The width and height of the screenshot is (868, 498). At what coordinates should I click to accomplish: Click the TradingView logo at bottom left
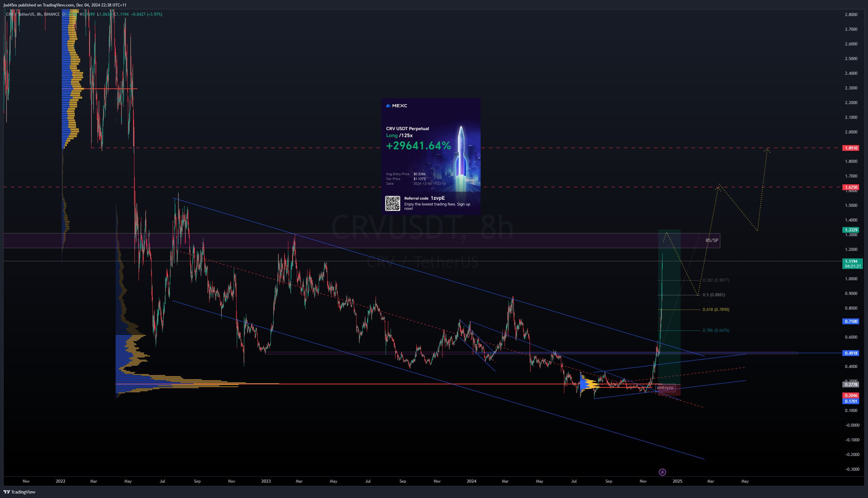19,492
